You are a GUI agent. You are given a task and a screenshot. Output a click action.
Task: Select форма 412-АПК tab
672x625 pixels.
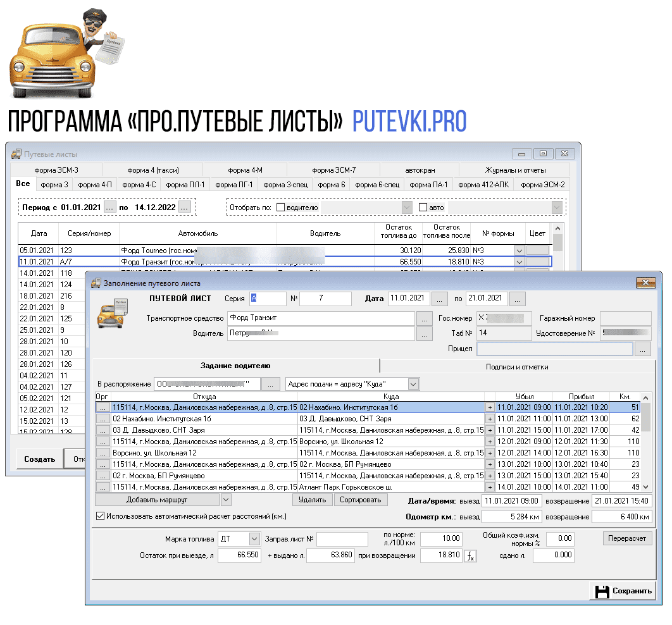(x=483, y=185)
